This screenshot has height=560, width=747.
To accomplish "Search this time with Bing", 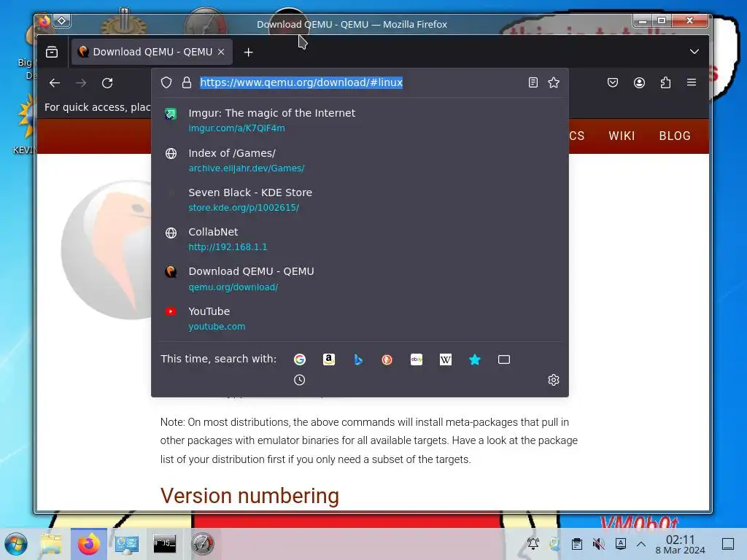I will [x=358, y=359].
